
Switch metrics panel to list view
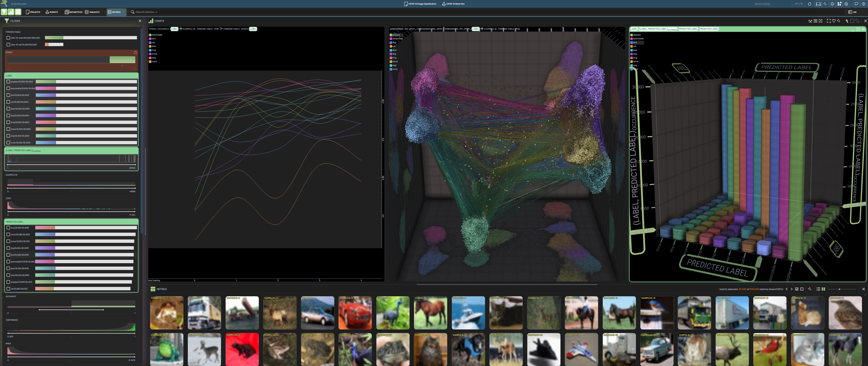pyautogui.click(x=818, y=289)
